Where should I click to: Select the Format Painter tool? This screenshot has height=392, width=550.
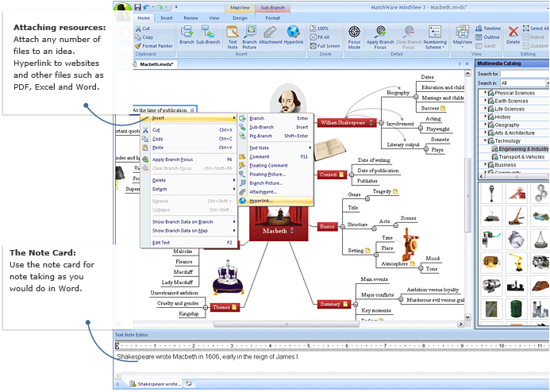tap(154, 46)
